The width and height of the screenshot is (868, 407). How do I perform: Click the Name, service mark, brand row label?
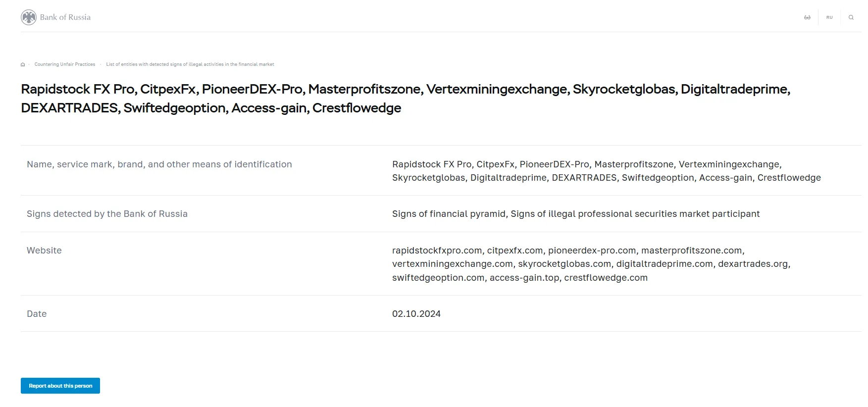coord(159,164)
